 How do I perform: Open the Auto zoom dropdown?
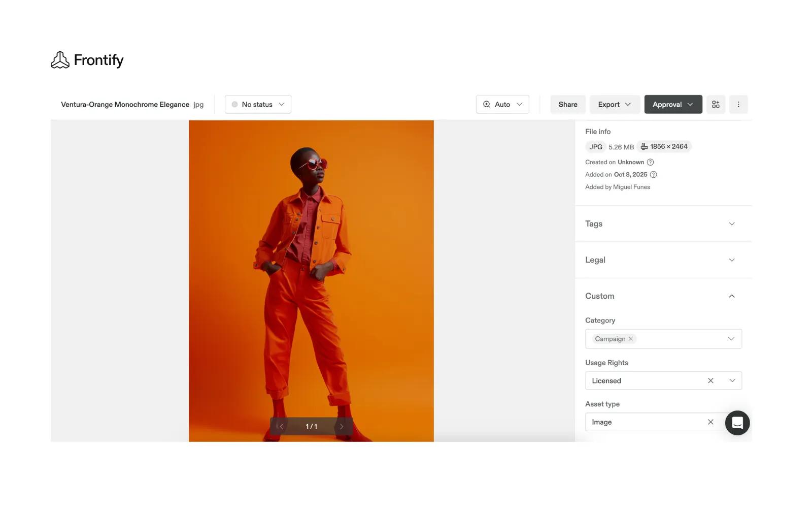point(502,104)
